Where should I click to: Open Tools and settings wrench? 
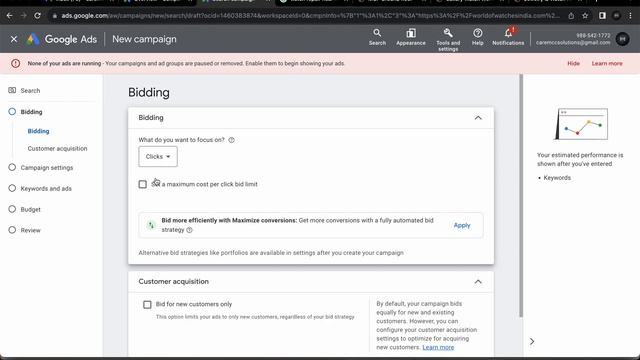[448, 40]
